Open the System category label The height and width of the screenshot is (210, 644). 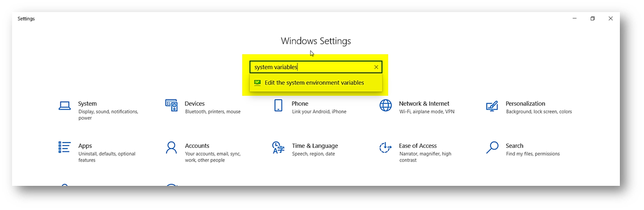click(x=87, y=104)
